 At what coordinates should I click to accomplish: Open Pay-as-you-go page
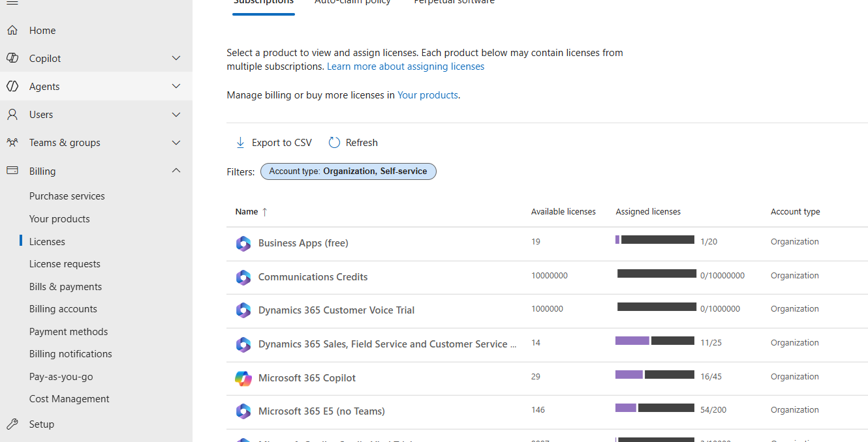(x=61, y=376)
